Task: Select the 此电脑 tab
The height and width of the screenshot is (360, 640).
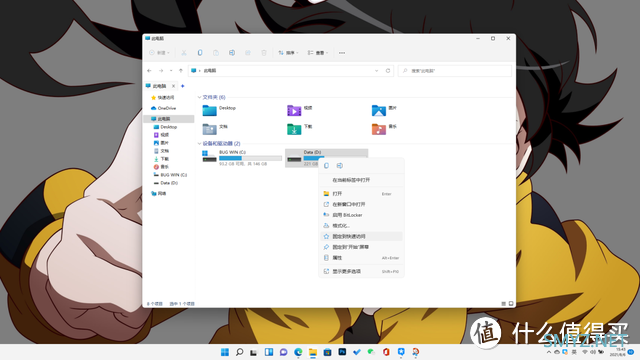Action: [x=159, y=86]
